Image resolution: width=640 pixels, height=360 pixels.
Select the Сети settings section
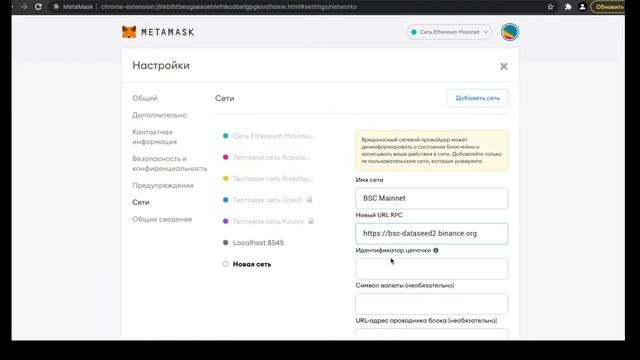pyautogui.click(x=141, y=202)
